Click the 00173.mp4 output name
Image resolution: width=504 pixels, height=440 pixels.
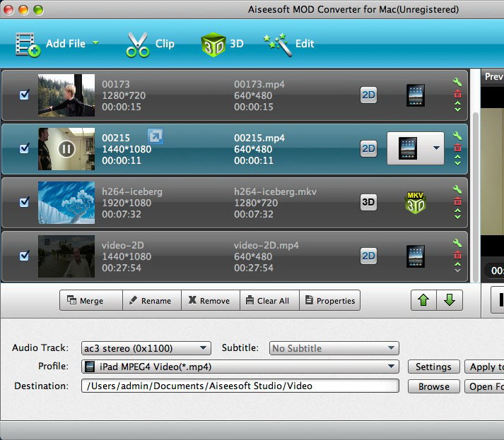pos(259,84)
